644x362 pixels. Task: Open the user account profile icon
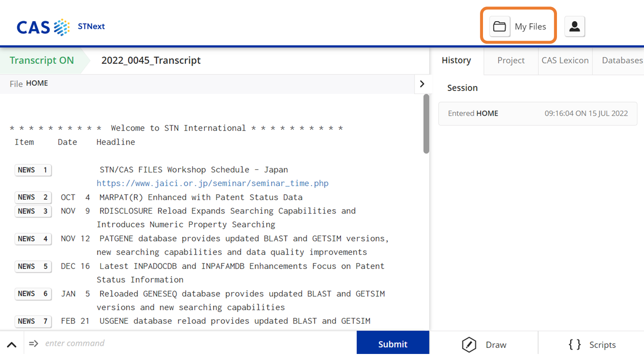575,27
